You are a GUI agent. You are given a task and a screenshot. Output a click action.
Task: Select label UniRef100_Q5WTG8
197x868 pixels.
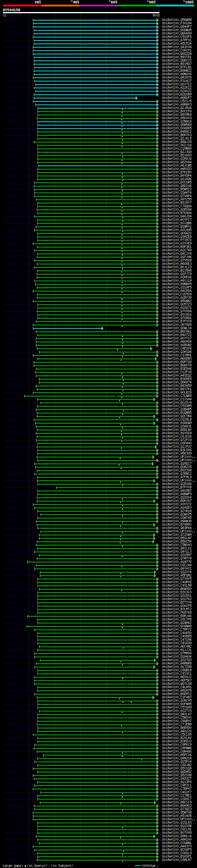click(x=177, y=812)
